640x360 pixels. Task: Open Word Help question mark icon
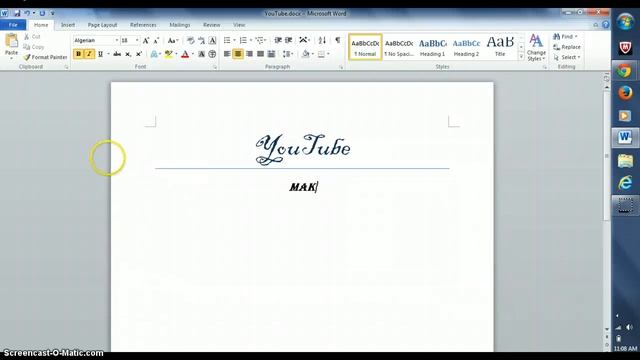606,25
